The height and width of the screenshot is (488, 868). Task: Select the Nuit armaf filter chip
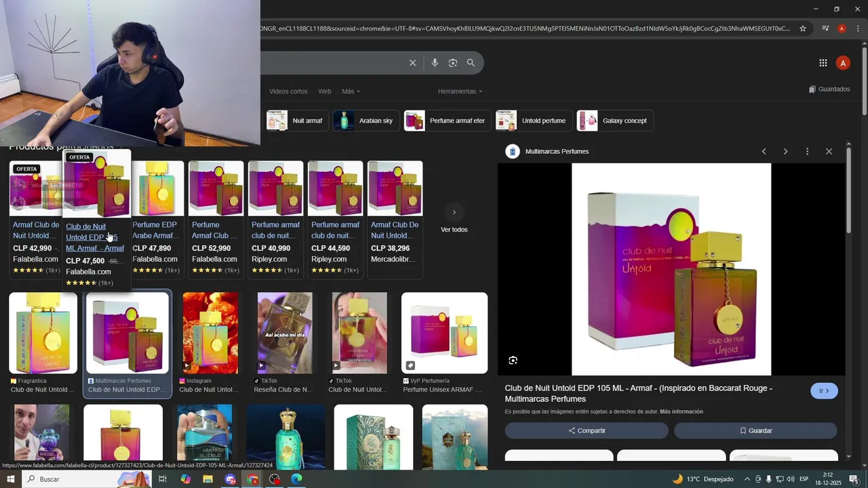point(297,121)
